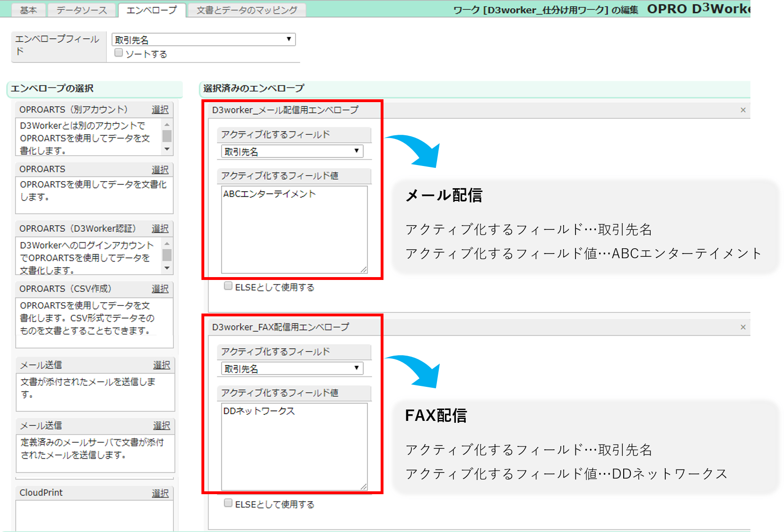This screenshot has width=784, height=532.
Task: Click the resize grip of ABCエンターテイメント textarea
Action: click(364, 270)
